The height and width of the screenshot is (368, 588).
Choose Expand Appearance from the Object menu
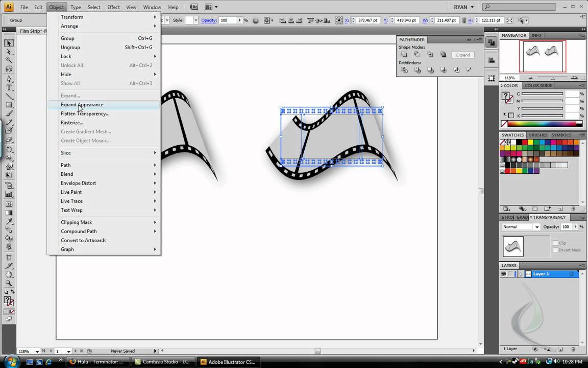(82, 105)
